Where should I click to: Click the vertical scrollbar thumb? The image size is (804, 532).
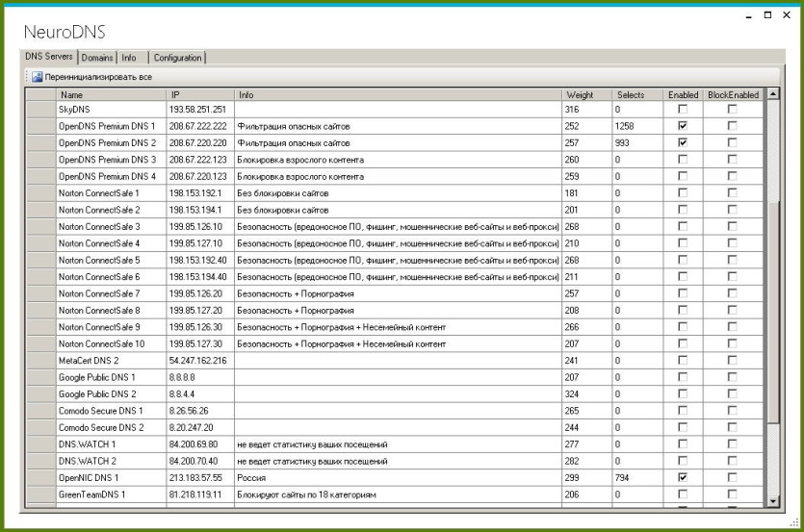[x=773, y=313]
